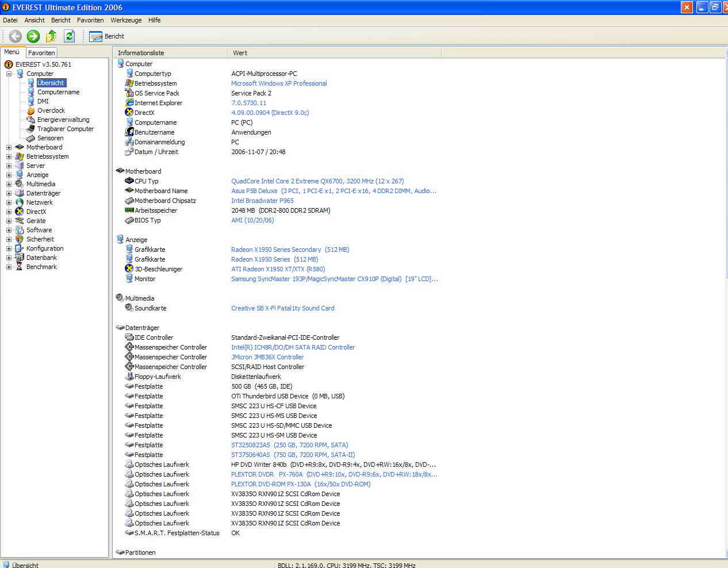The width and height of the screenshot is (728, 568).
Task: Open the Favoriten menu
Action: 90,20
